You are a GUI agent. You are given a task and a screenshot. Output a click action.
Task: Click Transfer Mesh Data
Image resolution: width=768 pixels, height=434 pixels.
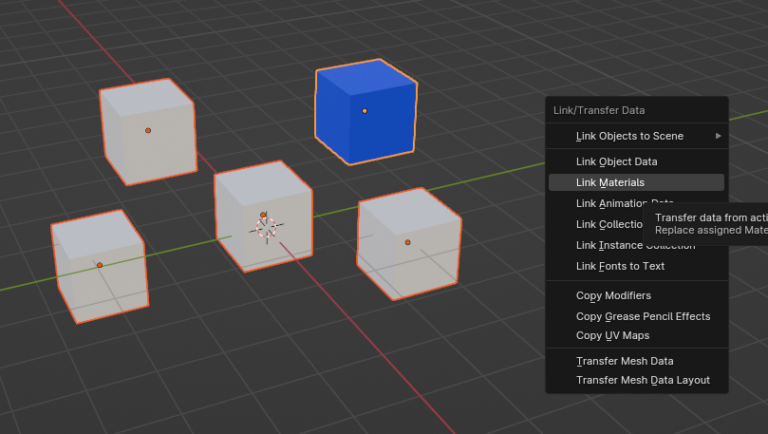624,361
